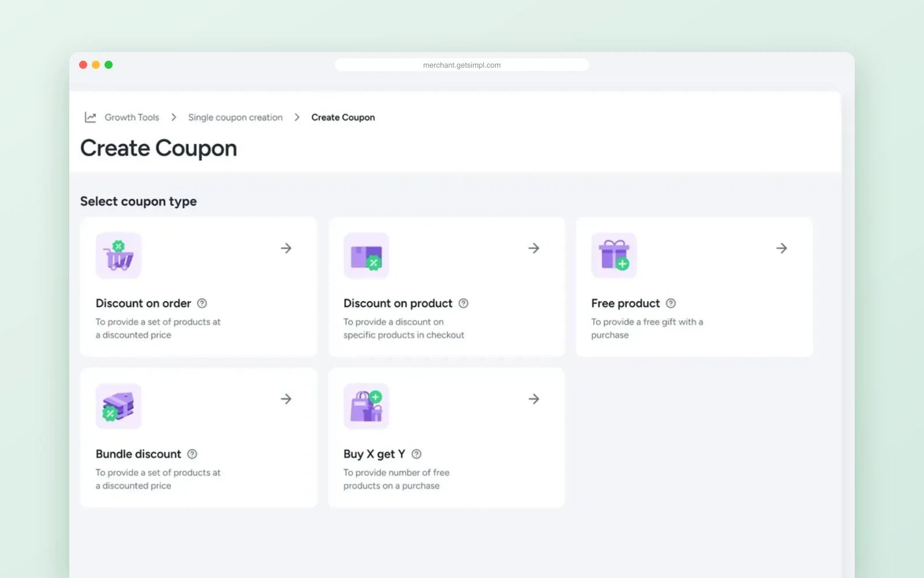Open Discount on order with its arrow

286,248
